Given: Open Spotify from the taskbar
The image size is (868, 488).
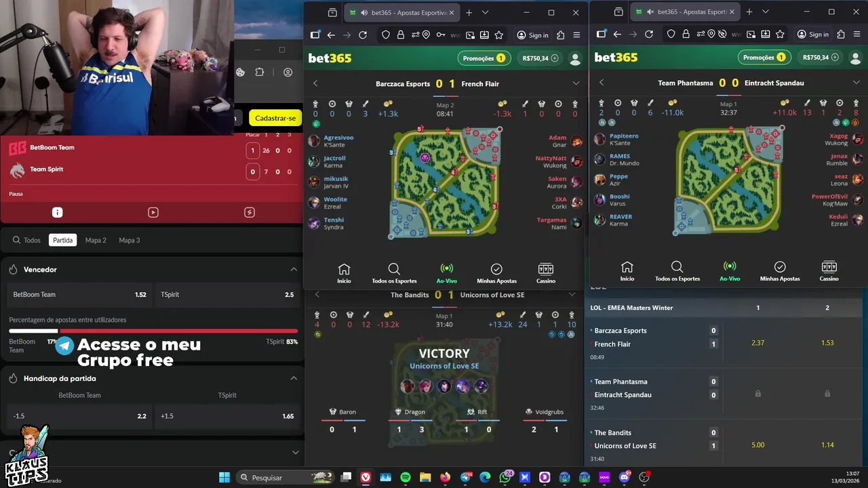Looking at the screenshot, I should click(405, 477).
